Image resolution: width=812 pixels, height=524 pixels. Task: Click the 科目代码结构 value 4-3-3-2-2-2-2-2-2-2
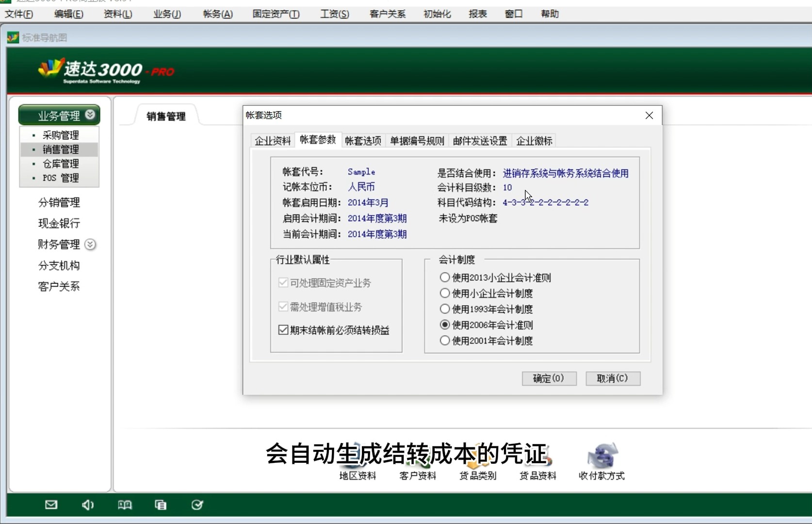[x=546, y=202]
